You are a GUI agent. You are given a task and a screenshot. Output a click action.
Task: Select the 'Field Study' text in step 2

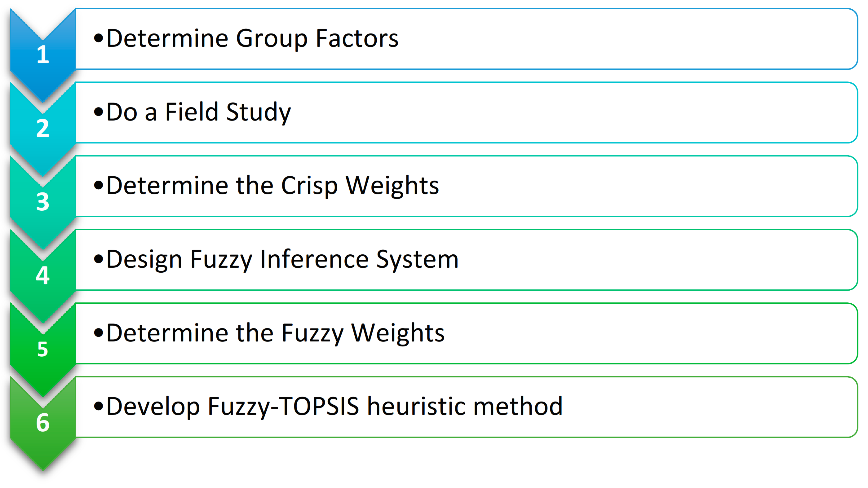point(228,112)
